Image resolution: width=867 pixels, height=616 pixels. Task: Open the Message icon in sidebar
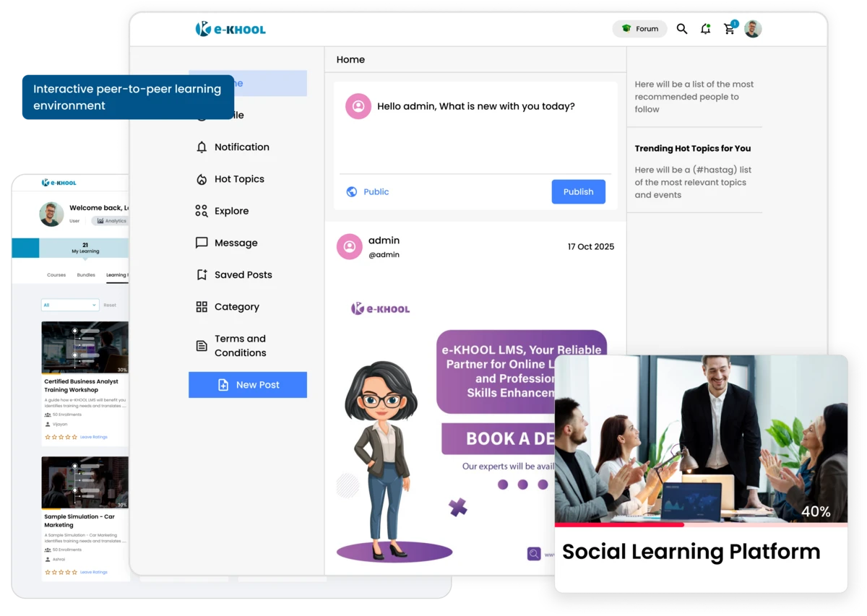coord(201,243)
